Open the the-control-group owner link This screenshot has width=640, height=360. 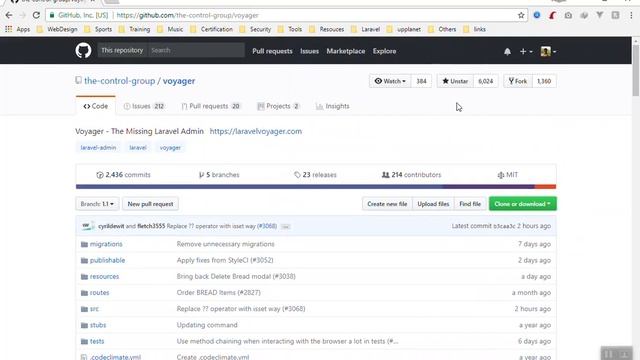pyautogui.click(x=120, y=81)
